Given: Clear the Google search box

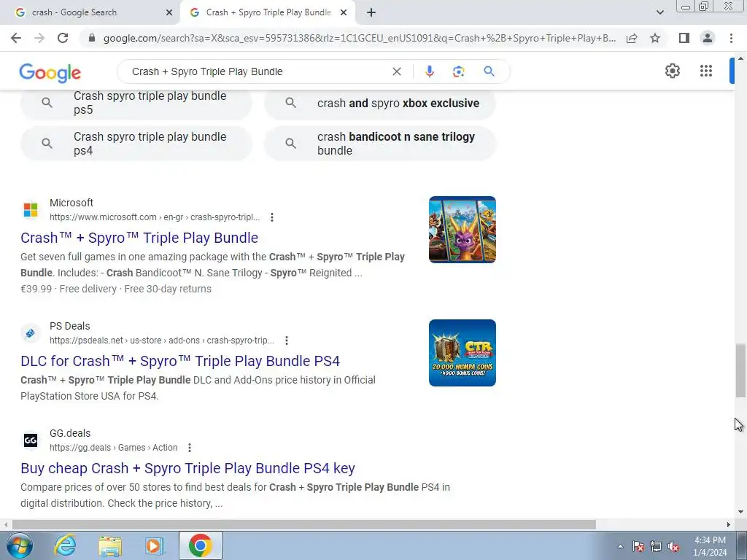Looking at the screenshot, I should point(396,71).
